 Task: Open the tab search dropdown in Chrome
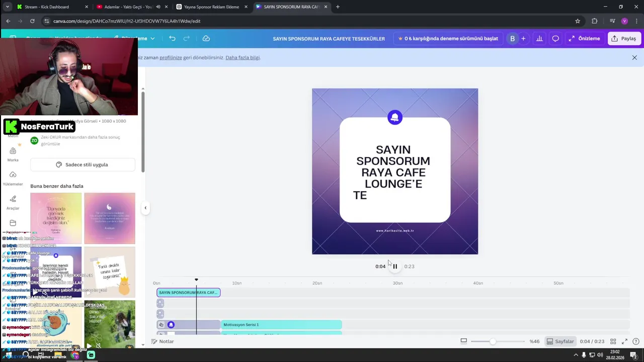pyautogui.click(x=7, y=7)
